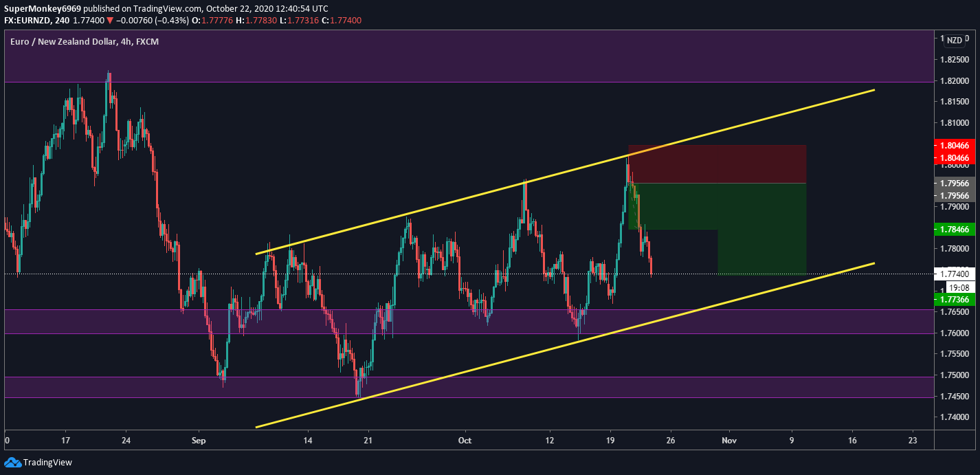Click the 1.79000 price axis label

(x=955, y=207)
